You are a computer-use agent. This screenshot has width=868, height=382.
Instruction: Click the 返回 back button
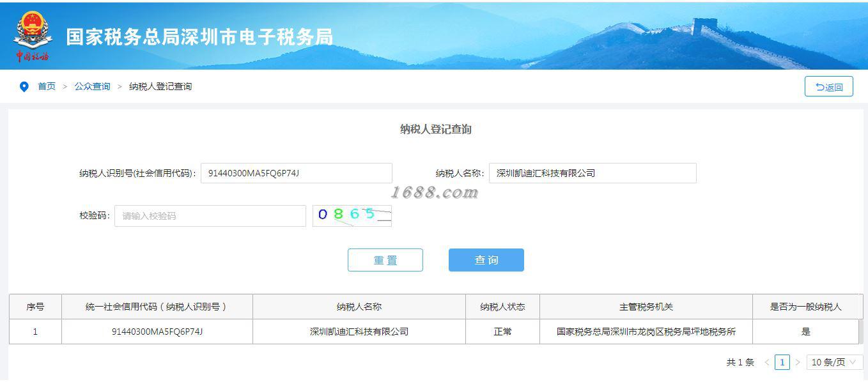(828, 86)
